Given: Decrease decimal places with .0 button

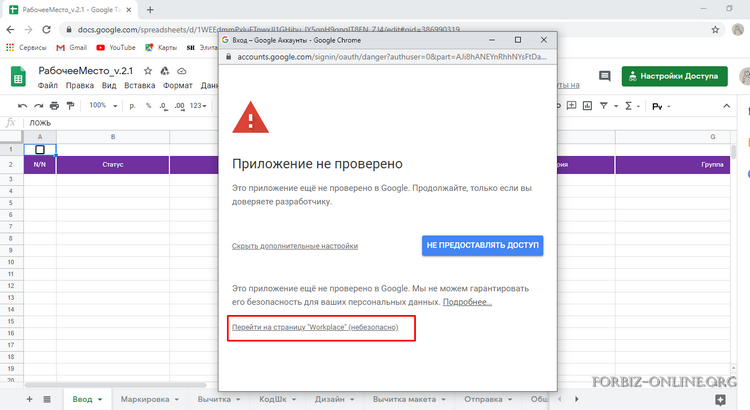Looking at the screenshot, I should (x=163, y=106).
